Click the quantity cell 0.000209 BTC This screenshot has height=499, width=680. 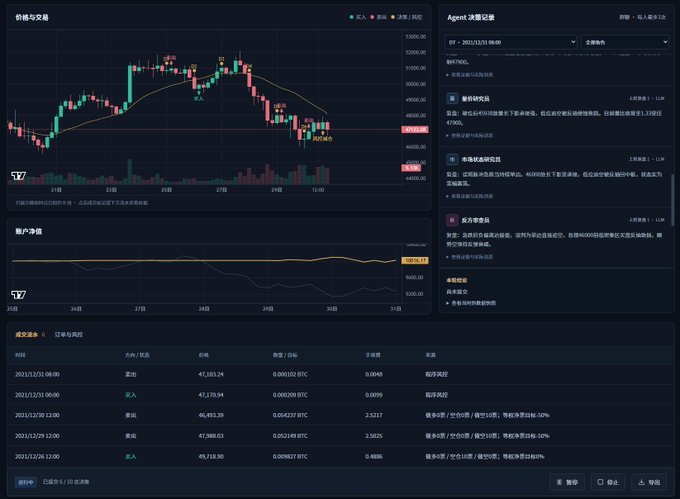[290, 395]
